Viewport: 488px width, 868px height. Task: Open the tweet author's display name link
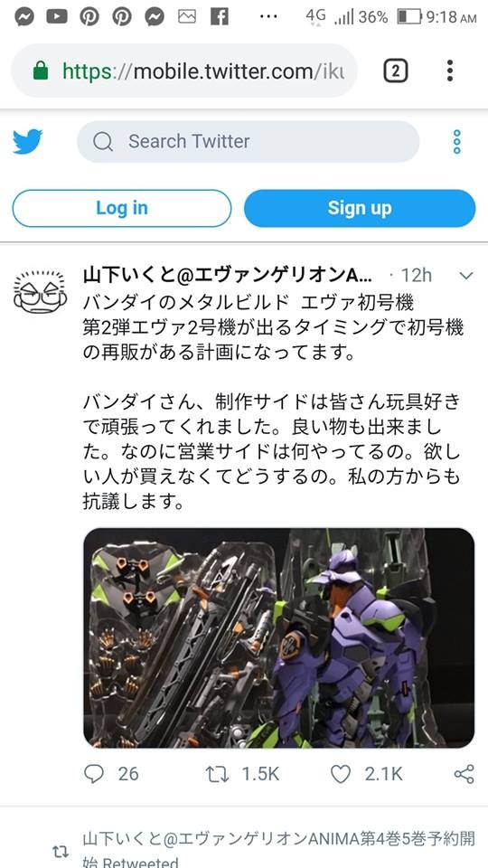[228, 275]
